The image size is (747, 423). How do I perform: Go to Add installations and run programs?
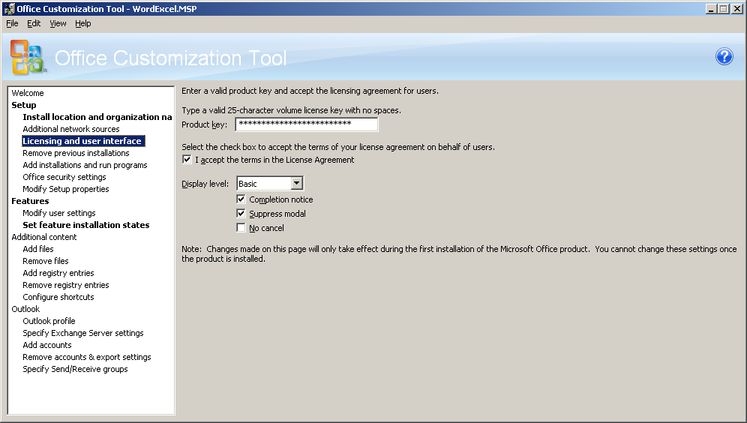click(x=85, y=165)
